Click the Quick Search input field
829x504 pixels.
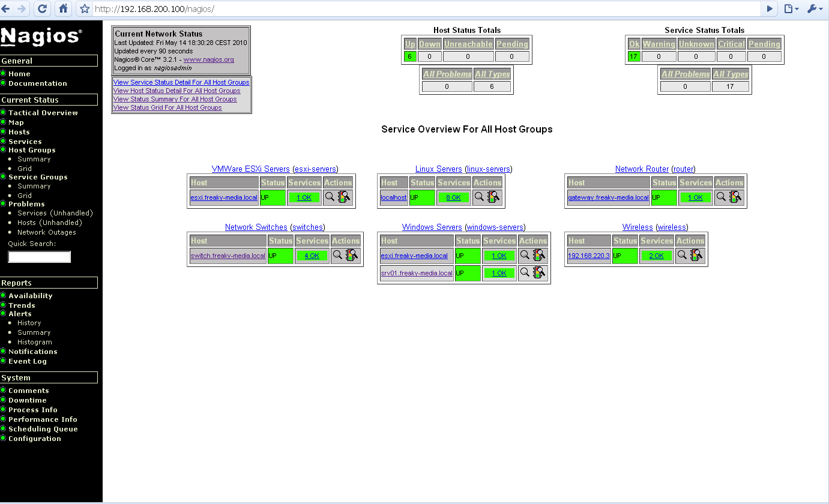[x=39, y=257]
